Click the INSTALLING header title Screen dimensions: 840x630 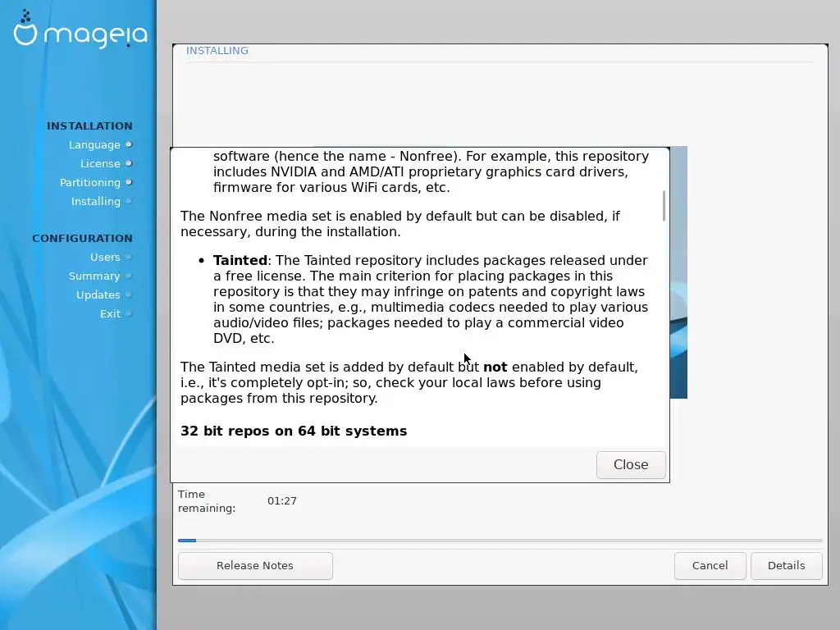(217, 50)
